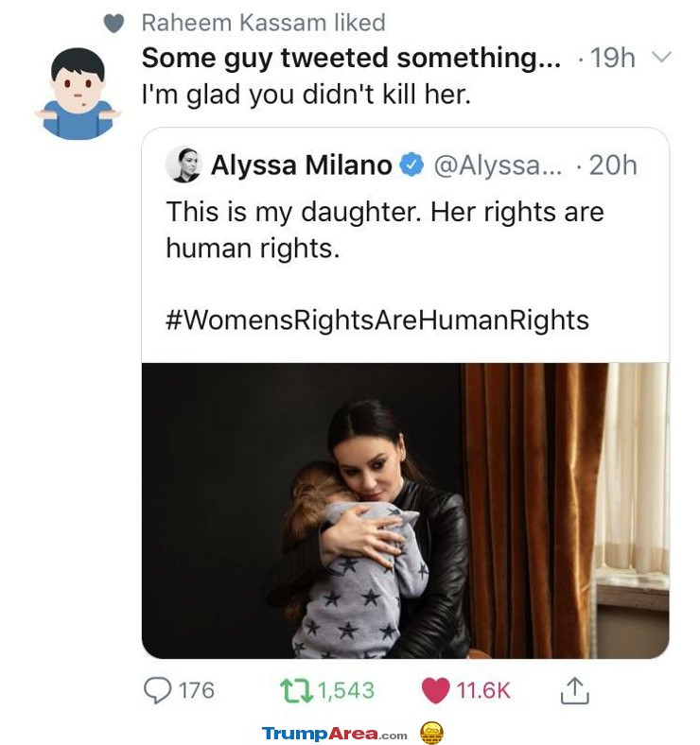Open the TrumpArea.com watermark link
700x745 pixels.
(334, 734)
